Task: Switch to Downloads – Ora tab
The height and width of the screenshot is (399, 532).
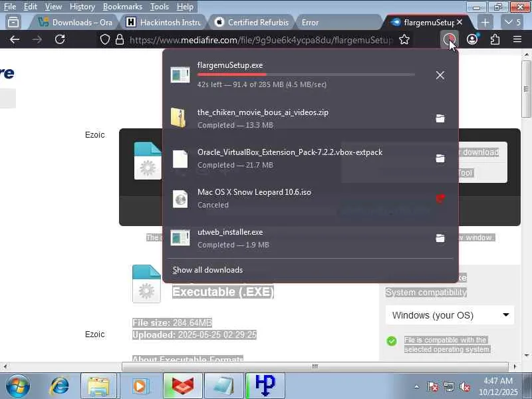Action: [x=74, y=23]
